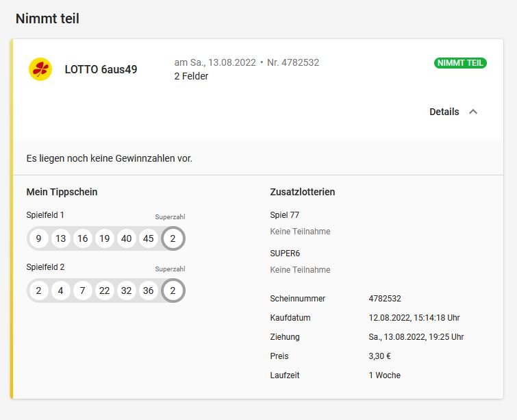Click the Superzahl ball of Spielfeld 2

pyautogui.click(x=173, y=291)
